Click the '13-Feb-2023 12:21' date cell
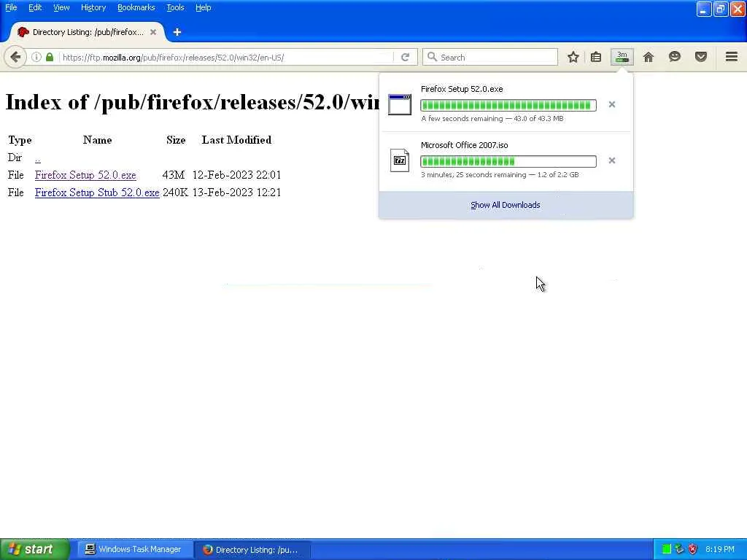747x560 pixels. tap(237, 192)
